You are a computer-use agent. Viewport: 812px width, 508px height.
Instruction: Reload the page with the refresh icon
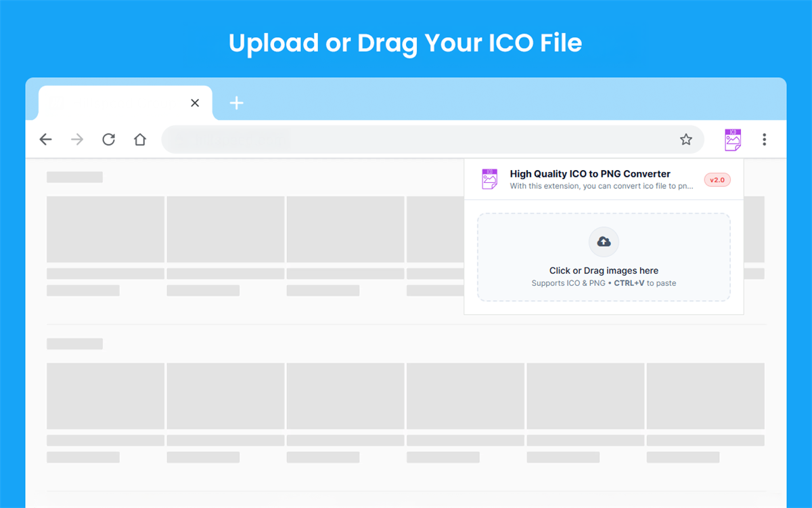(108, 140)
